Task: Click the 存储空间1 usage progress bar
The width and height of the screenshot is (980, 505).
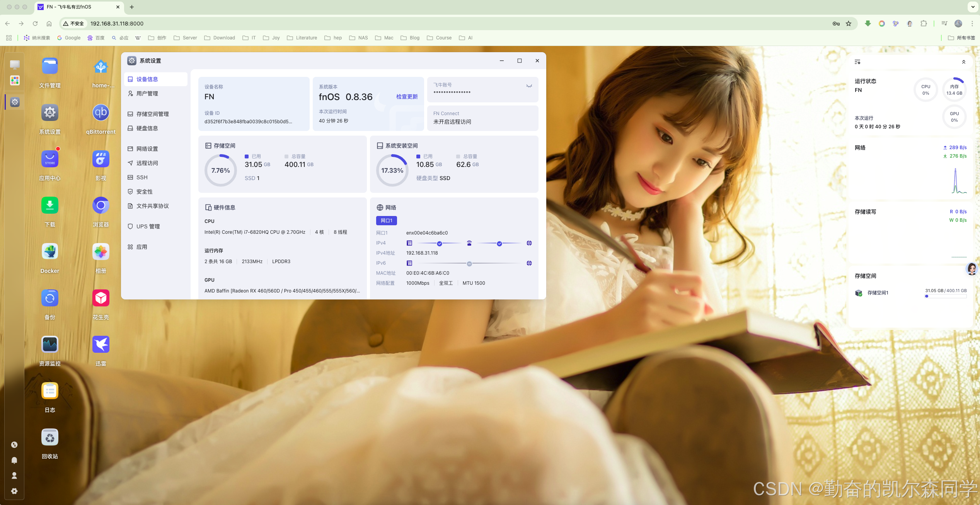Action: 945,296
